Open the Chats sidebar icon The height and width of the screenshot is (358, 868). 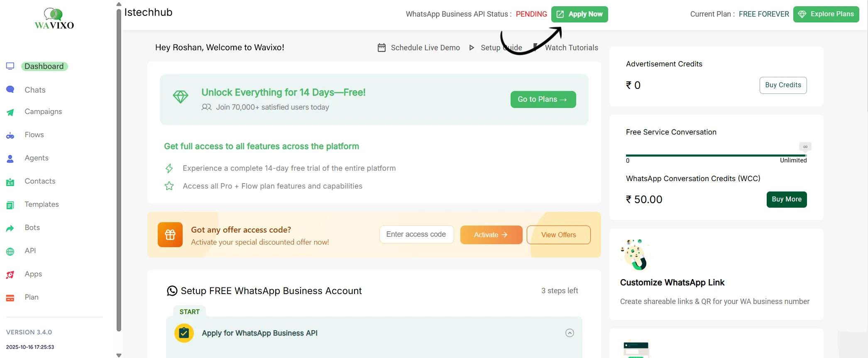coord(10,90)
